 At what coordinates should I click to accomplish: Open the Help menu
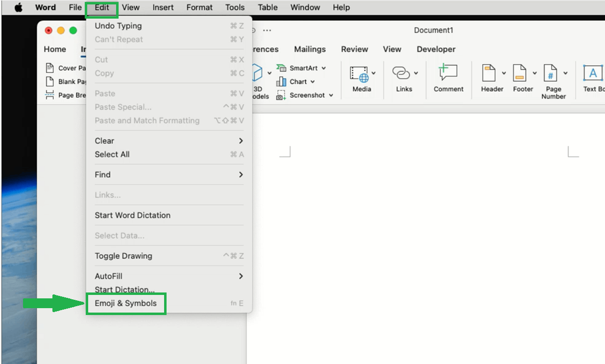[x=341, y=7]
